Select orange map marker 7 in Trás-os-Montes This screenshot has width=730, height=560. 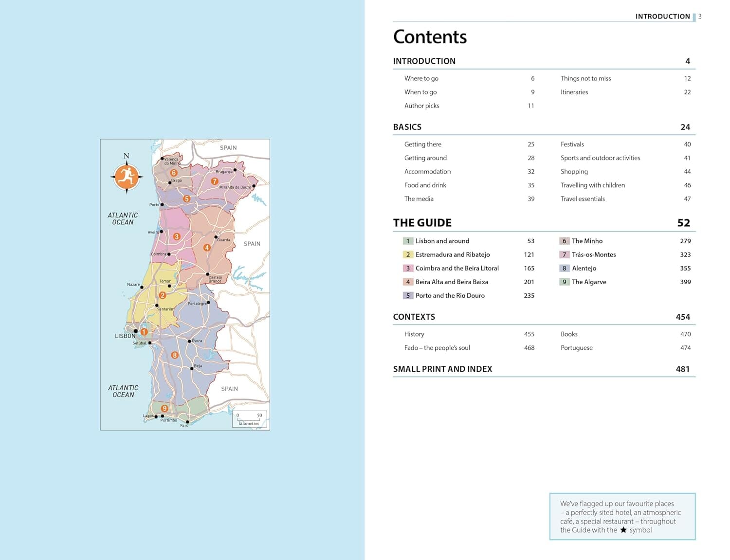point(214,181)
